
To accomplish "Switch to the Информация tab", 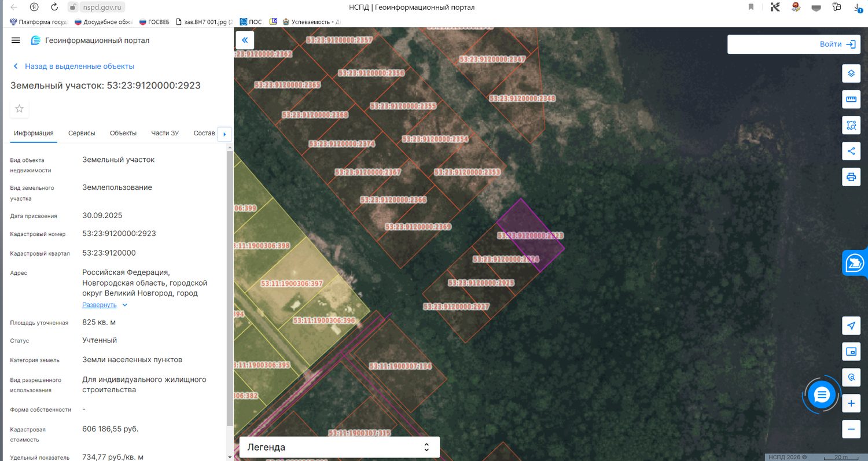I will coord(34,133).
